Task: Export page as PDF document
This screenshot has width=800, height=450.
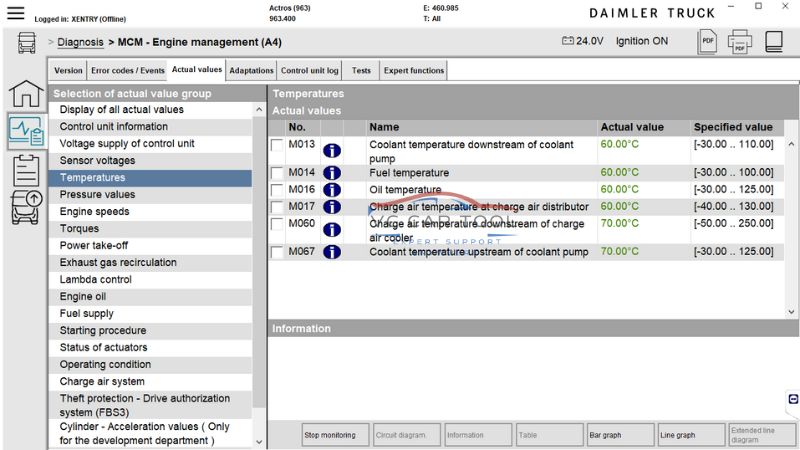Action: point(707,42)
